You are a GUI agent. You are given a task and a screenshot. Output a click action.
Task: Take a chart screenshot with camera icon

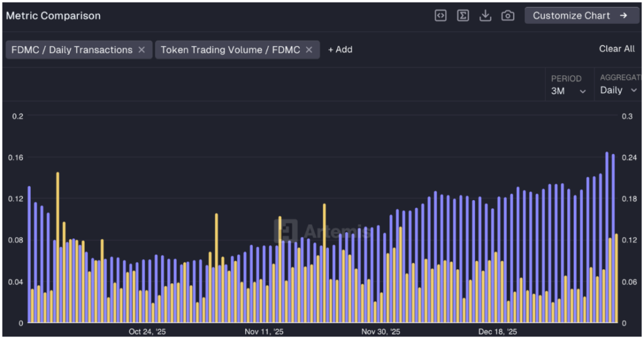tap(508, 16)
